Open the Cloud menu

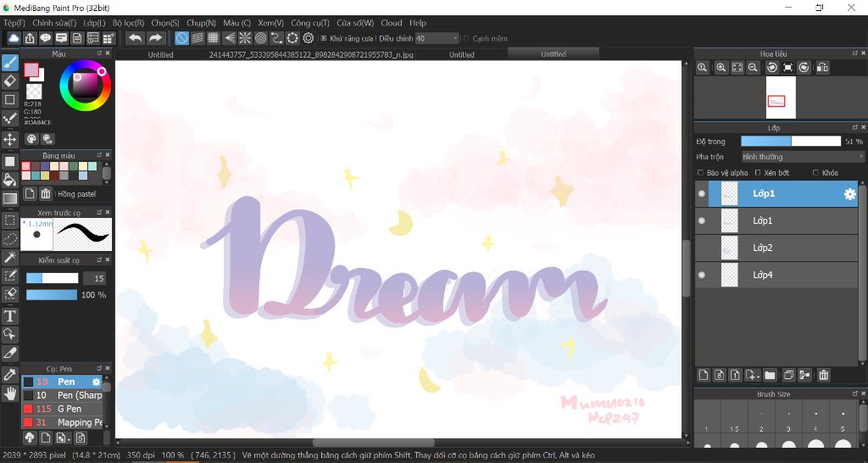(x=392, y=23)
